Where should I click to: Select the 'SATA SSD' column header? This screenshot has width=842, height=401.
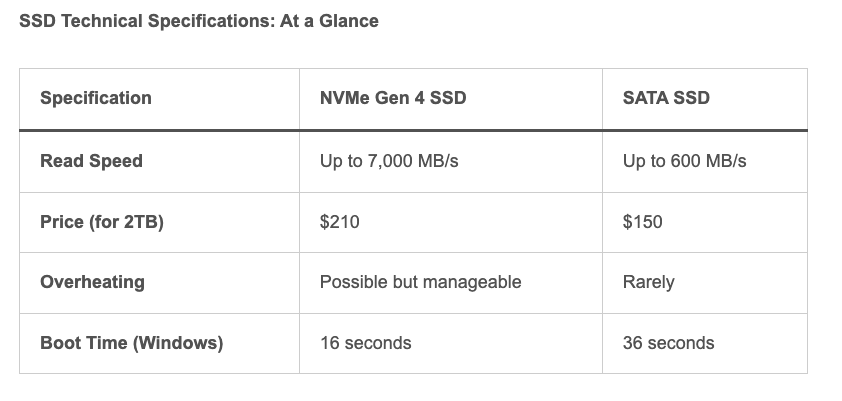(x=666, y=98)
